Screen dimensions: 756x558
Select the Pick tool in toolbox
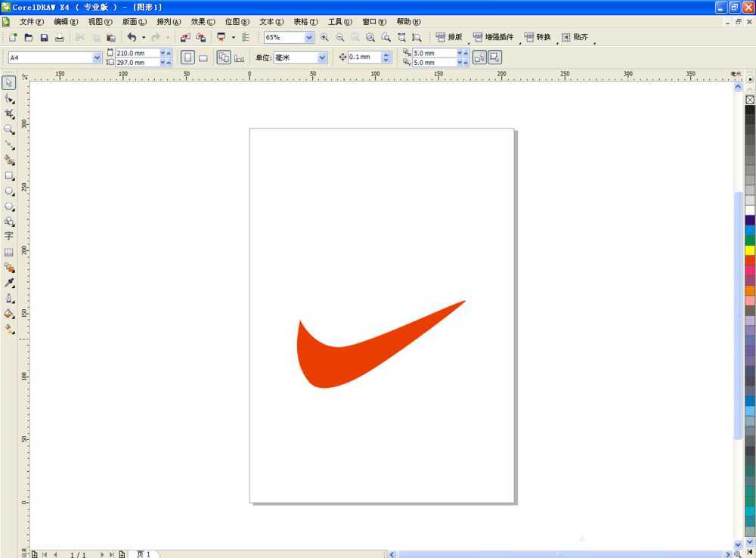click(9, 82)
